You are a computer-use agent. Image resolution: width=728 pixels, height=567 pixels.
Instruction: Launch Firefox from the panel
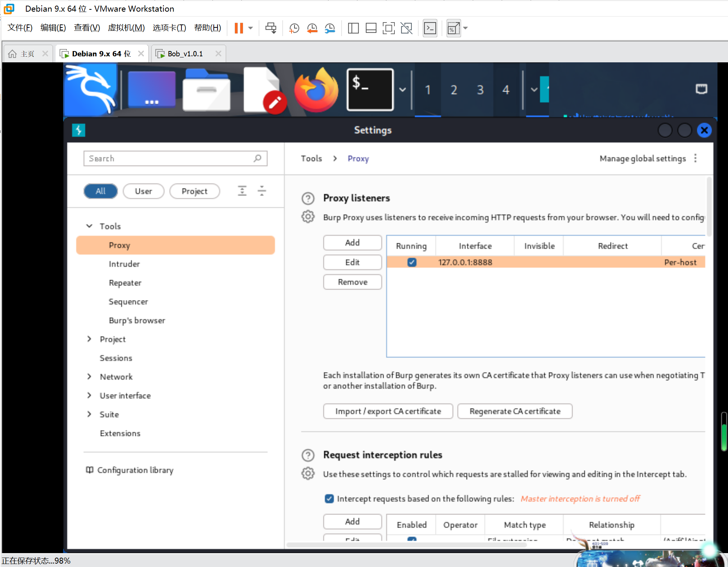pyautogui.click(x=316, y=90)
